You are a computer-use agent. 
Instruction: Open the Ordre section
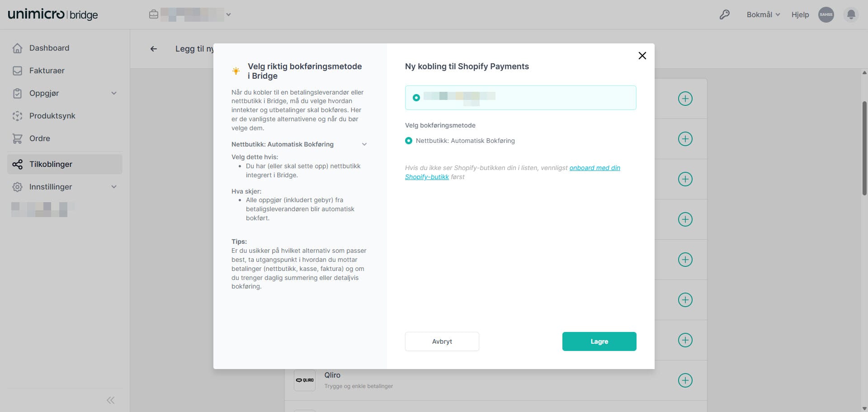pyautogui.click(x=39, y=138)
